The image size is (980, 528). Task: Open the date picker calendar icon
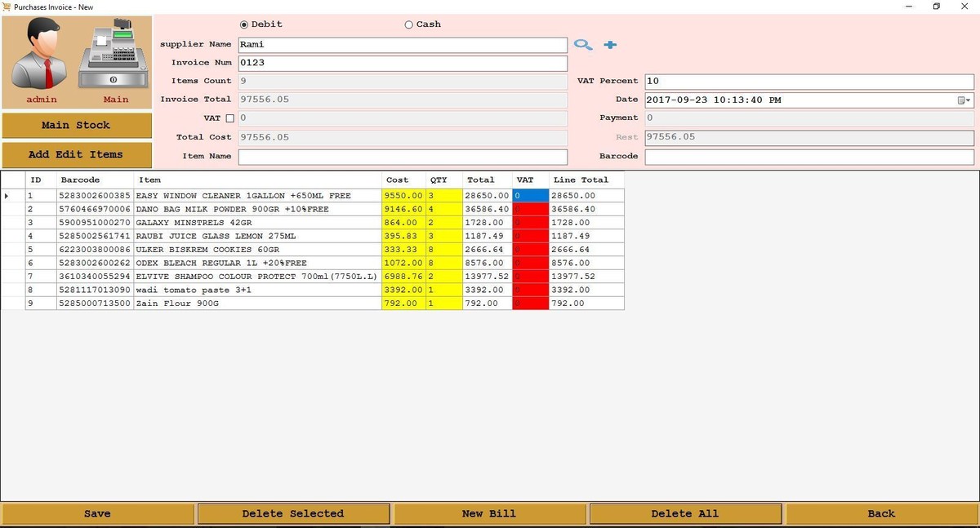pyautogui.click(x=962, y=100)
